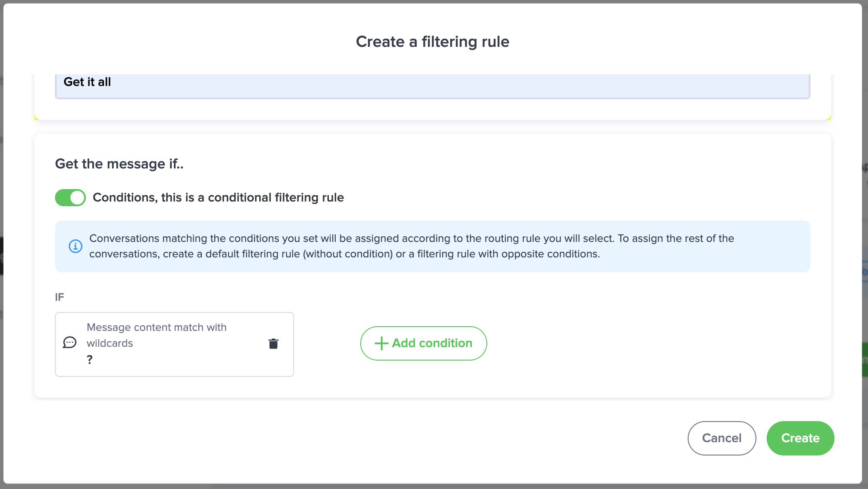Image resolution: width=868 pixels, height=489 pixels.
Task: Click the 'Get the message if..' heading
Action: click(x=119, y=164)
